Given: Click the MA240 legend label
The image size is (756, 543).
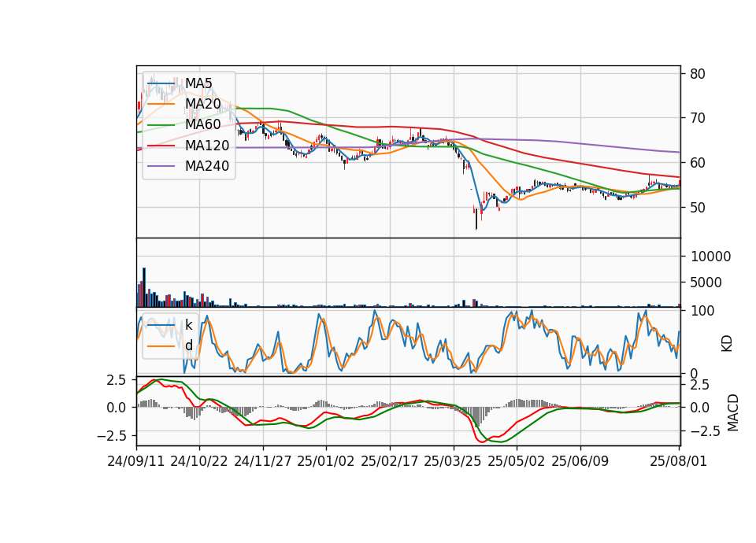Looking at the screenshot, I should (207, 166).
